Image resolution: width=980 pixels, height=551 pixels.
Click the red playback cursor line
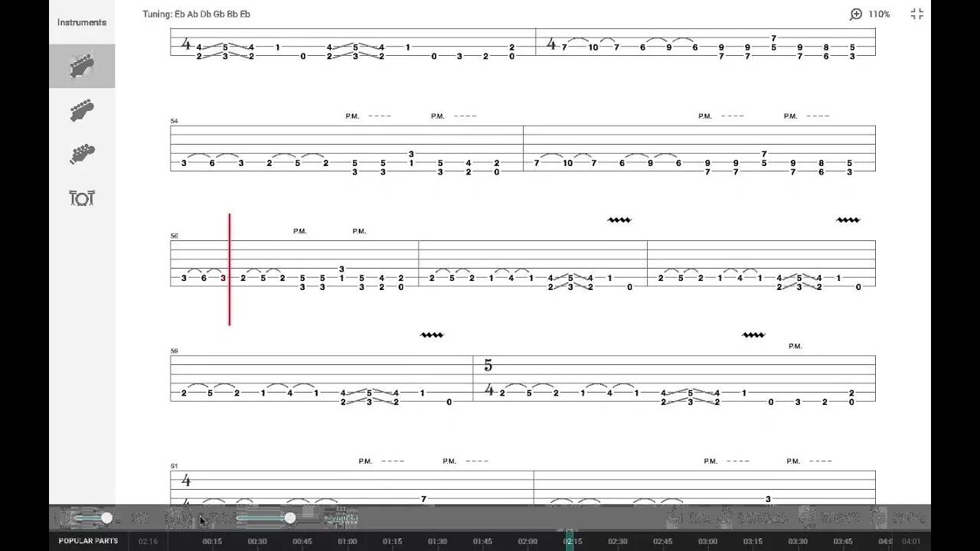pos(229,269)
